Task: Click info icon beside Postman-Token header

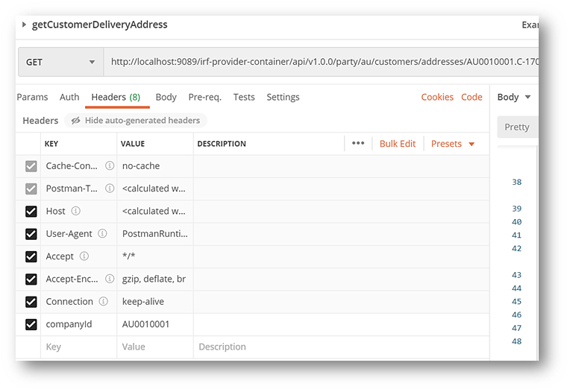Action: point(110,189)
